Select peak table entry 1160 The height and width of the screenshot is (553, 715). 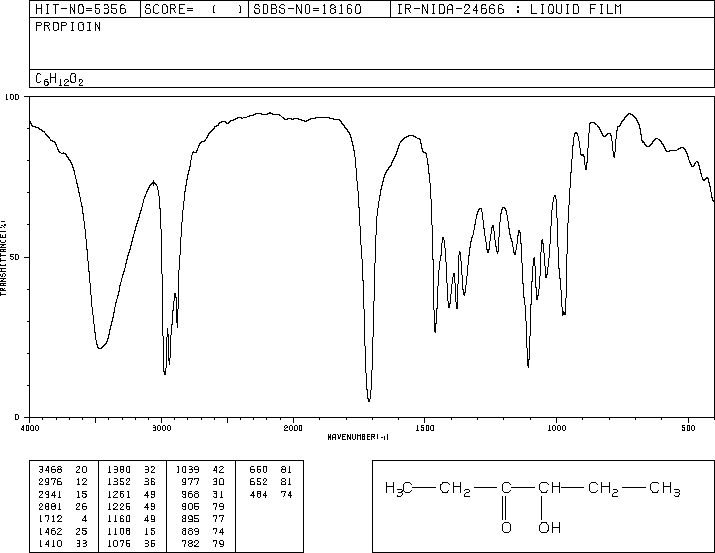pyautogui.click(x=119, y=519)
